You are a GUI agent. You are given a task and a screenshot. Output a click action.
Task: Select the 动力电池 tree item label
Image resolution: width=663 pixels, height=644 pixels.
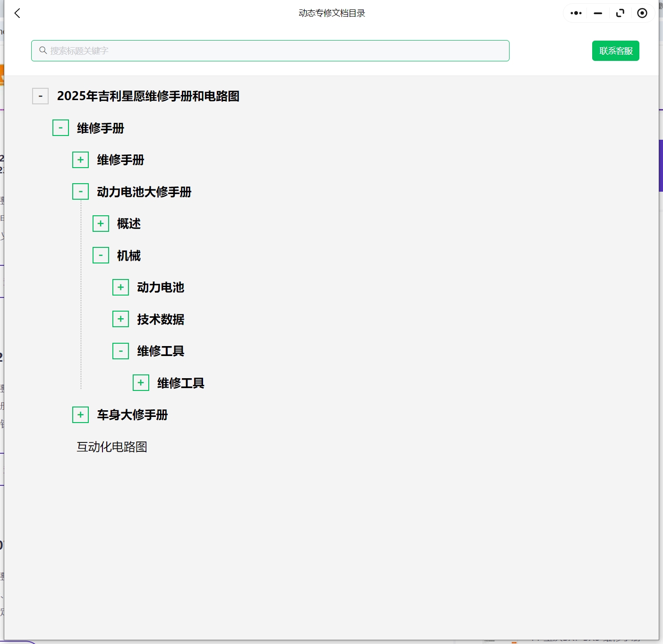pos(160,287)
